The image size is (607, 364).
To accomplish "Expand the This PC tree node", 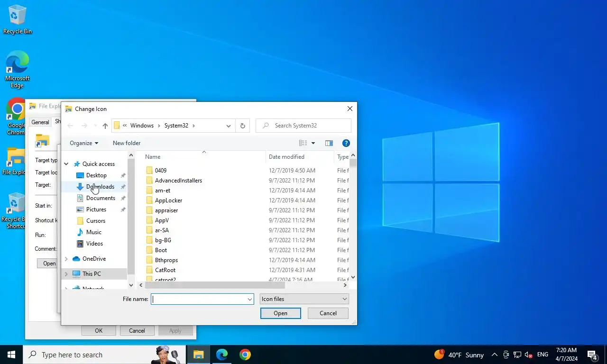I will [66, 274].
